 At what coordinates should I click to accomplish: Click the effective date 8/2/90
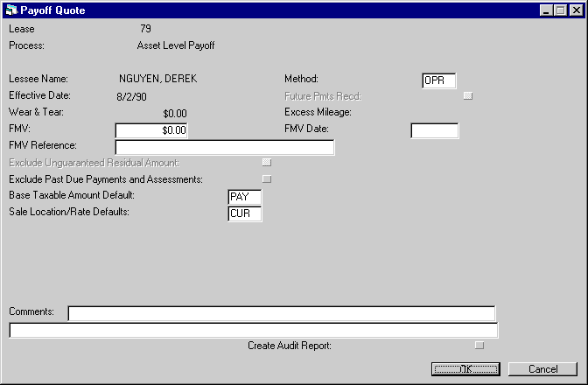coord(131,97)
